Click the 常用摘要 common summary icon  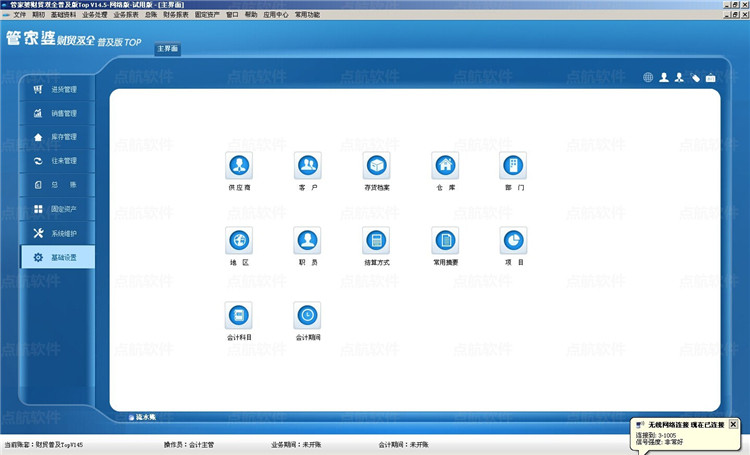pyautogui.click(x=445, y=240)
